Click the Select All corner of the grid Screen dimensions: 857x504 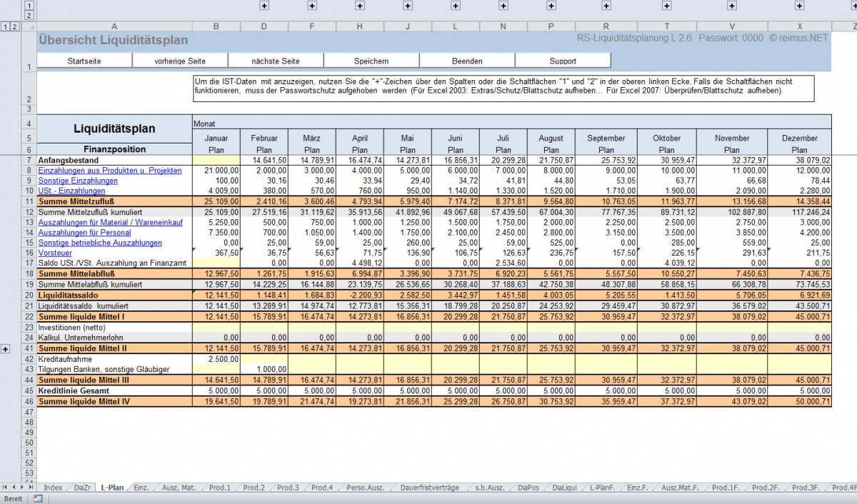click(29, 26)
